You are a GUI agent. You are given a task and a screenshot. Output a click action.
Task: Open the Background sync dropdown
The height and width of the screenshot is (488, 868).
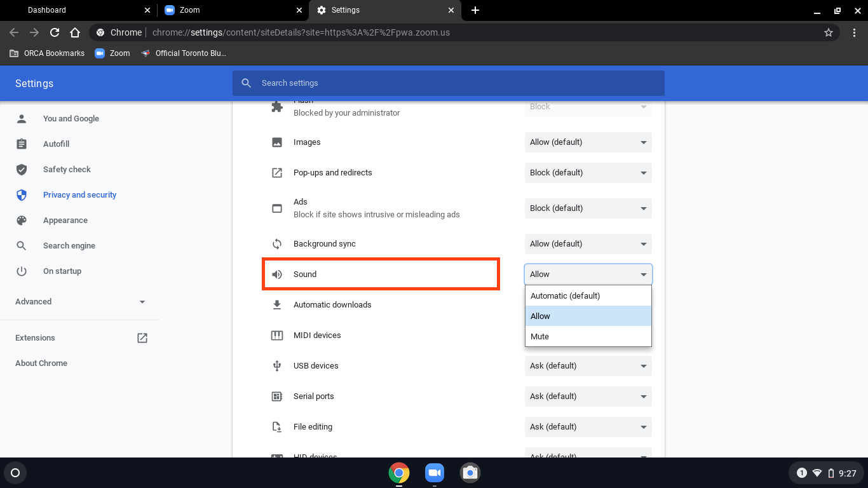[588, 244]
